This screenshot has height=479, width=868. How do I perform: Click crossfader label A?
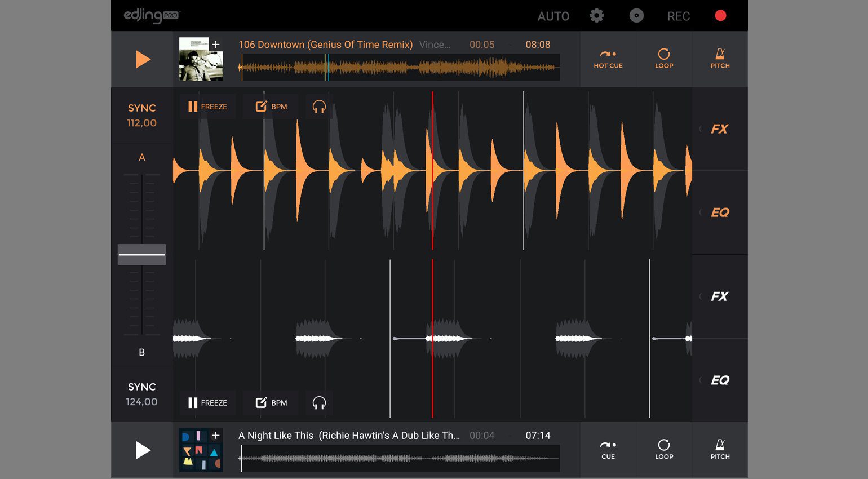[142, 157]
